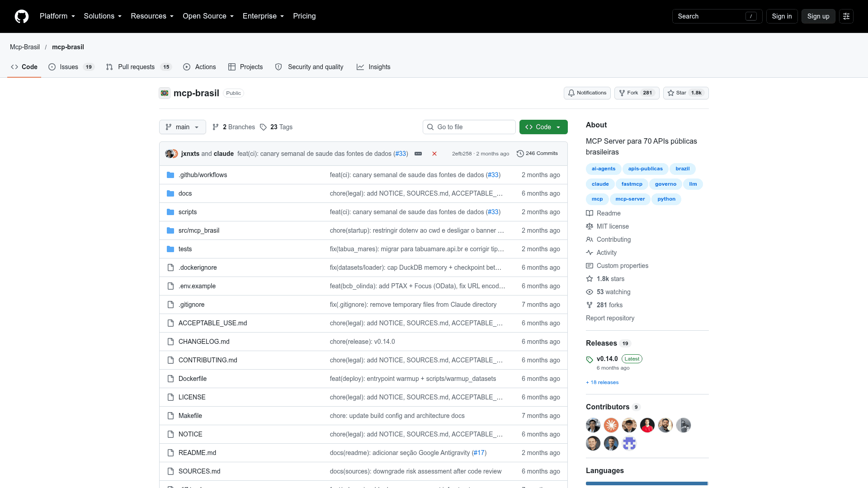Click the eye icon beside 53 watching

click(590, 292)
